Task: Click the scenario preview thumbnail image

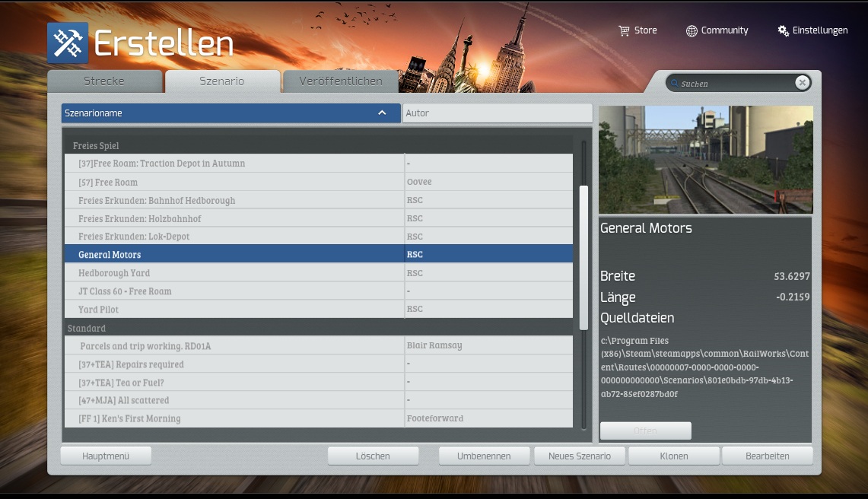Action: tap(705, 160)
